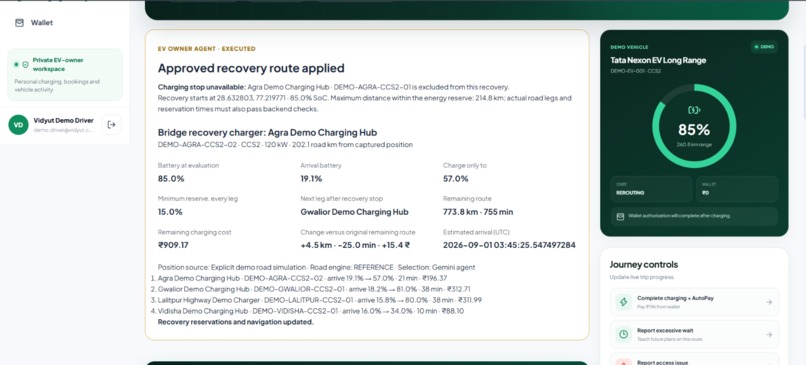
Task: Click the EV OWNER AGENT · EXECUTED label
Action: (x=207, y=49)
